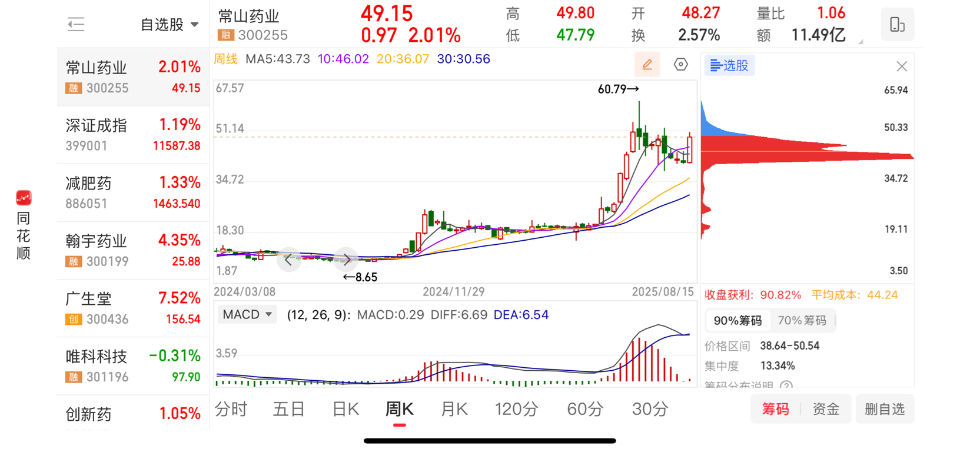Click the 30:30.56 moving average value

[464, 59]
